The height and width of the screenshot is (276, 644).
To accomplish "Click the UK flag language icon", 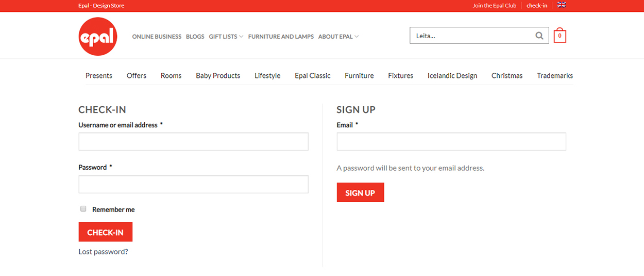I will click(562, 5).
